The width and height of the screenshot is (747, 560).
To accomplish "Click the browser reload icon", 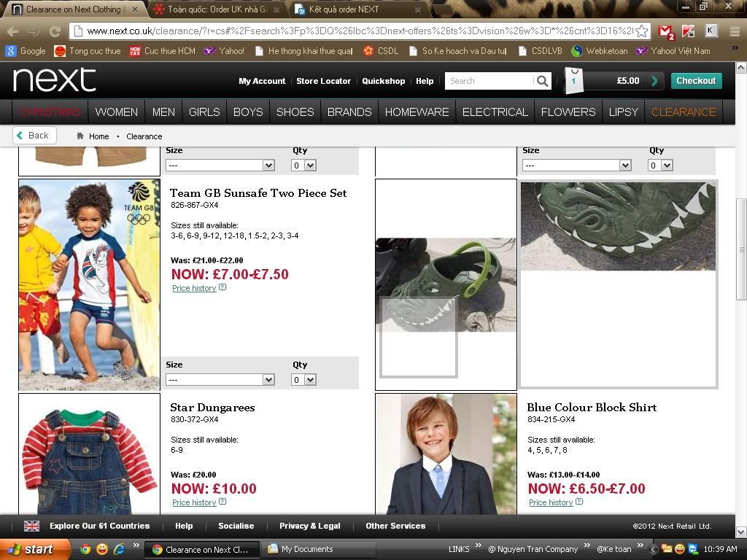I will coord(55,31).
